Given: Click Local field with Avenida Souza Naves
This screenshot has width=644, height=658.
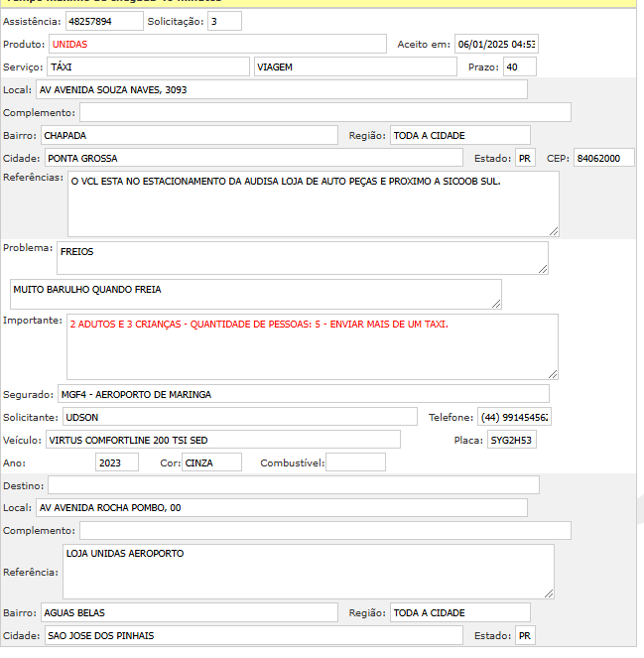Looking at the screenshot, I should 282,89.
